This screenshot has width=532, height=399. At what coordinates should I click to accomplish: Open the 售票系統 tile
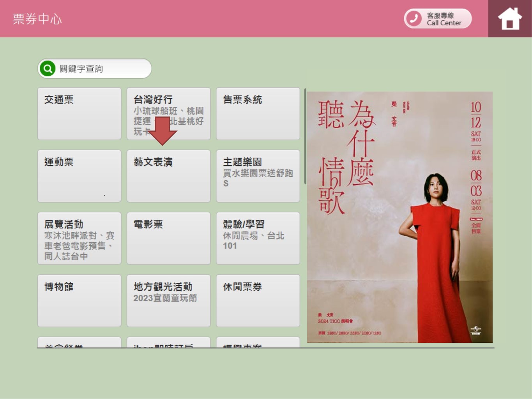click(x=258, y=113)
